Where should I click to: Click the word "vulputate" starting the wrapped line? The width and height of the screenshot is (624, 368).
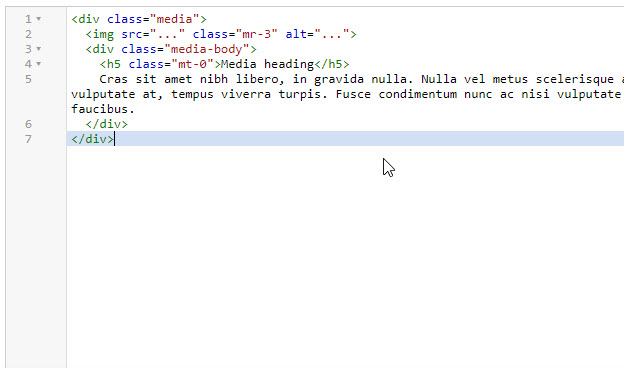coord(103,95)
